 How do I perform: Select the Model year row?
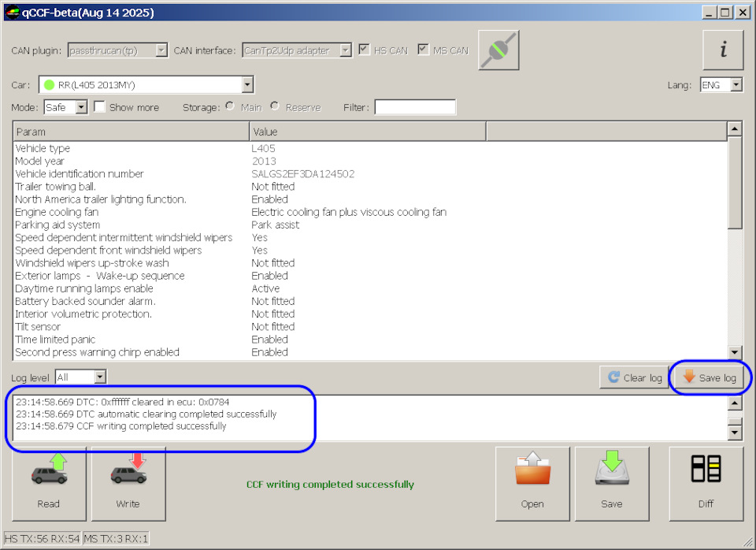pos(370,162)
